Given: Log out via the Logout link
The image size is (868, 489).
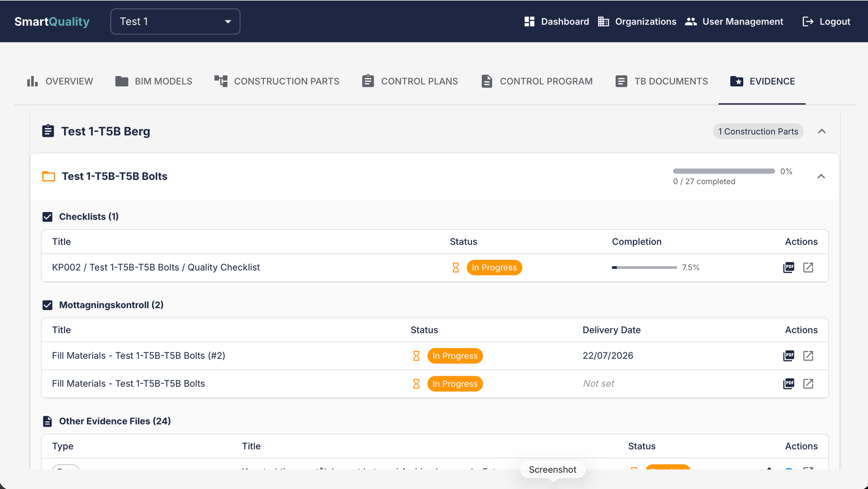Looking at the screenshot, I should (x=826, y=22).
